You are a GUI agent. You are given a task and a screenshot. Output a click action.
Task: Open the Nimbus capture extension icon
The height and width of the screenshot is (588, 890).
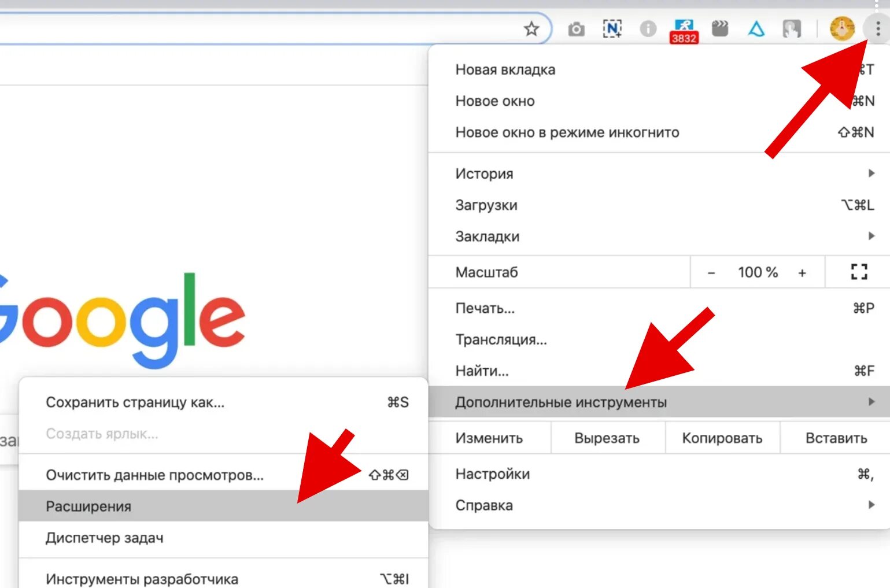coord(612,28)
